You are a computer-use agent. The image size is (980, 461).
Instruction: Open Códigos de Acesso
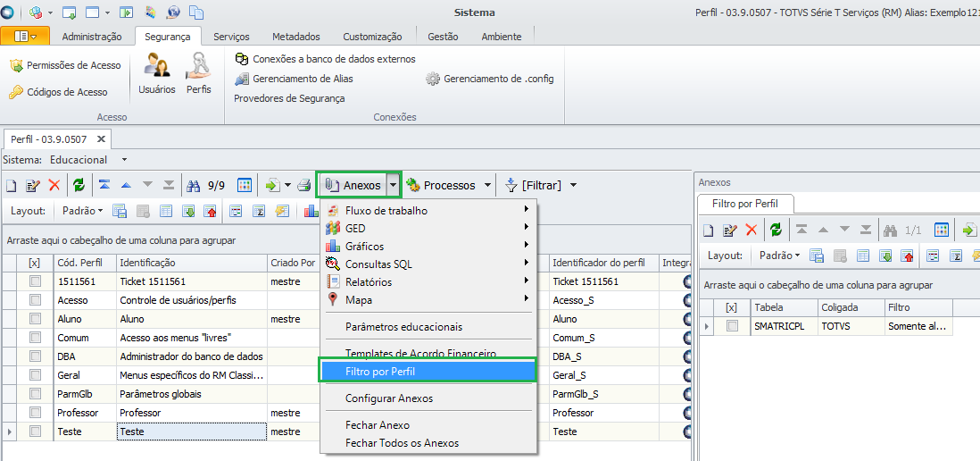(58, 92)
